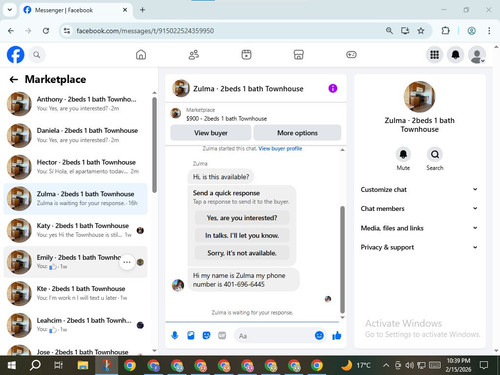Show hidden system tray icons
Image resolution: width=500 pixels, height=375 pixels.
pos(386,365)
